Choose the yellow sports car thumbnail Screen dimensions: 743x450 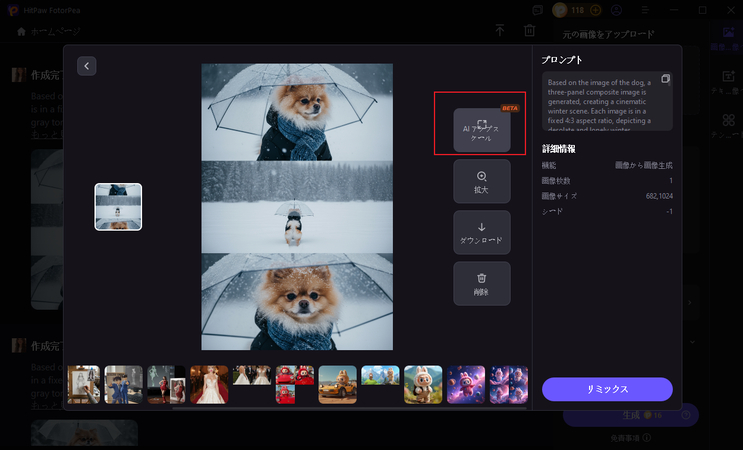337,384
